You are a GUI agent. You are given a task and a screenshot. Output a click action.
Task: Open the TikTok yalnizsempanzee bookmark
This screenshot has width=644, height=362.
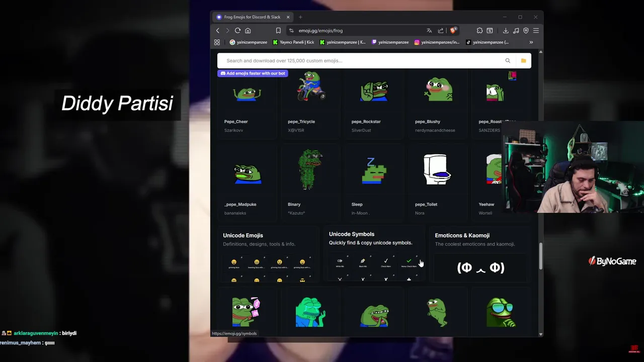(x=488, y=42)
